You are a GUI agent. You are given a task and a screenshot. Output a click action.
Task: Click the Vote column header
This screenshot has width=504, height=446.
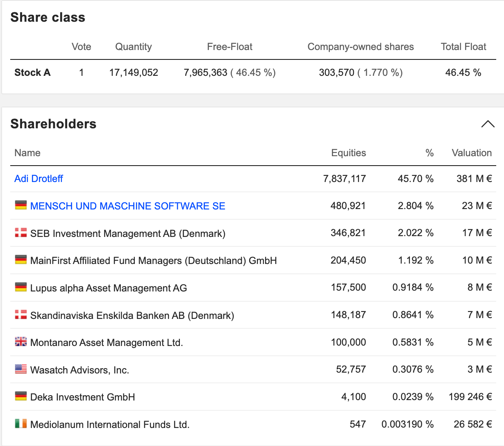coord(82,47)
